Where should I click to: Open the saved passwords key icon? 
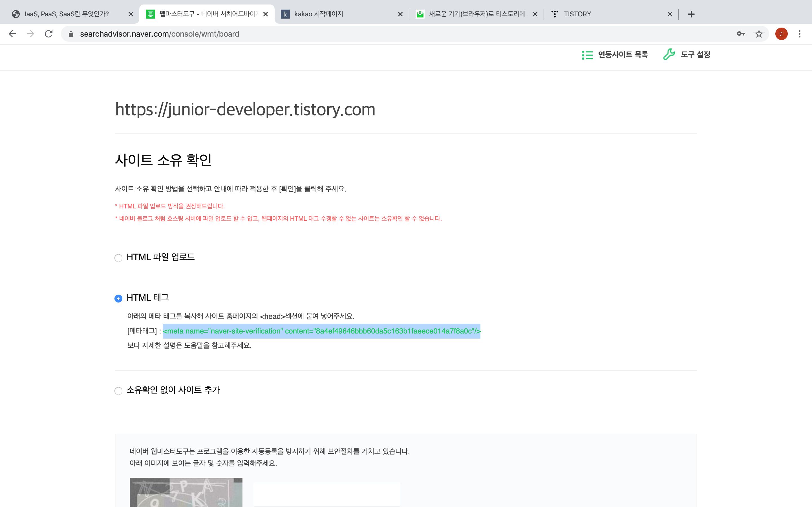(x=741, y=34)
